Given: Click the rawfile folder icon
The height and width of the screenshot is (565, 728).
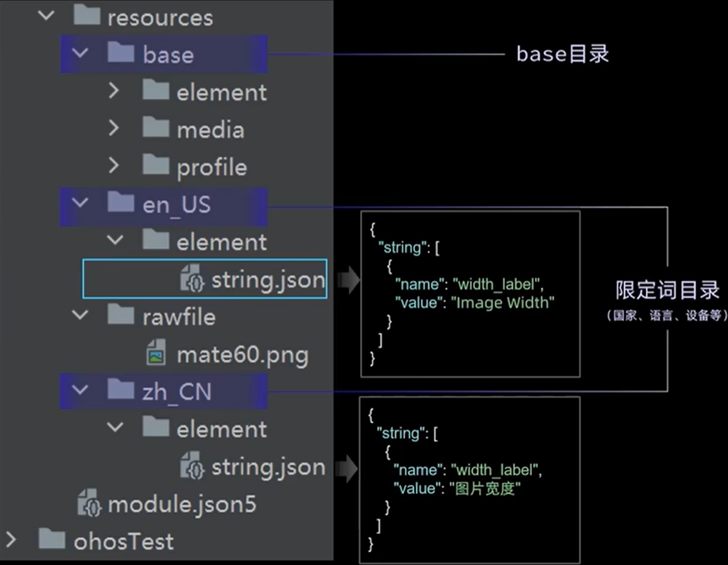Looking at the screenshot, I should 120,316.
